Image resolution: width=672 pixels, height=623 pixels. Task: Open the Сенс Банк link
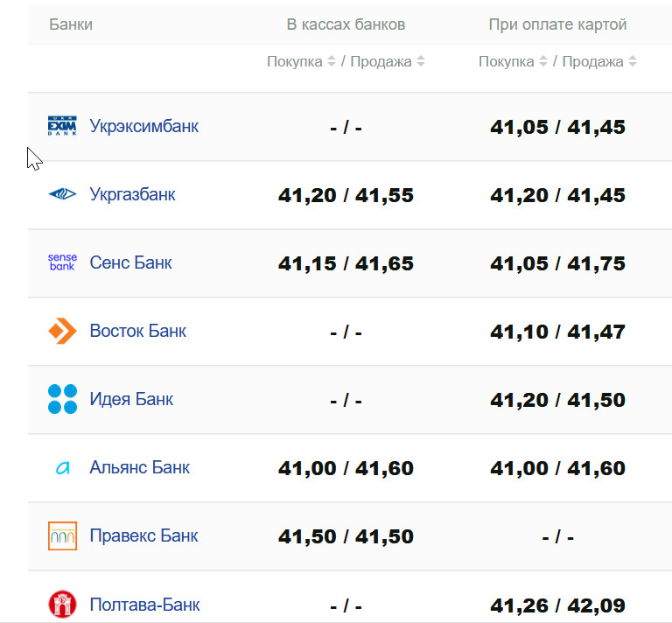point(130,262)
